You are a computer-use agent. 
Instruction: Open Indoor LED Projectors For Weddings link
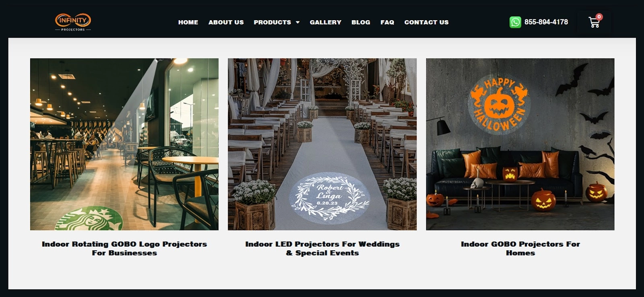pos(322,248)
